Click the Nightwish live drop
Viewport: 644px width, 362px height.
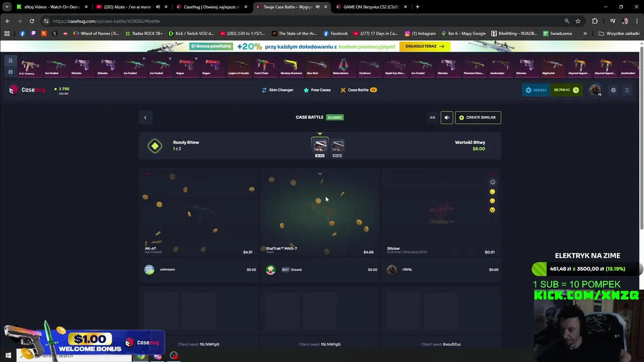pos(552,67)
